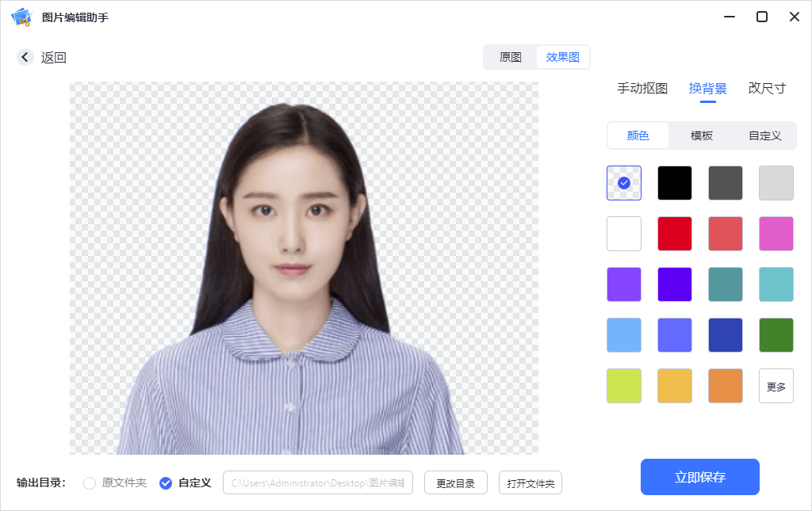Select the 自定义 output directory radio
Viewport: 812px width, 511px height.
pos(166,482)
